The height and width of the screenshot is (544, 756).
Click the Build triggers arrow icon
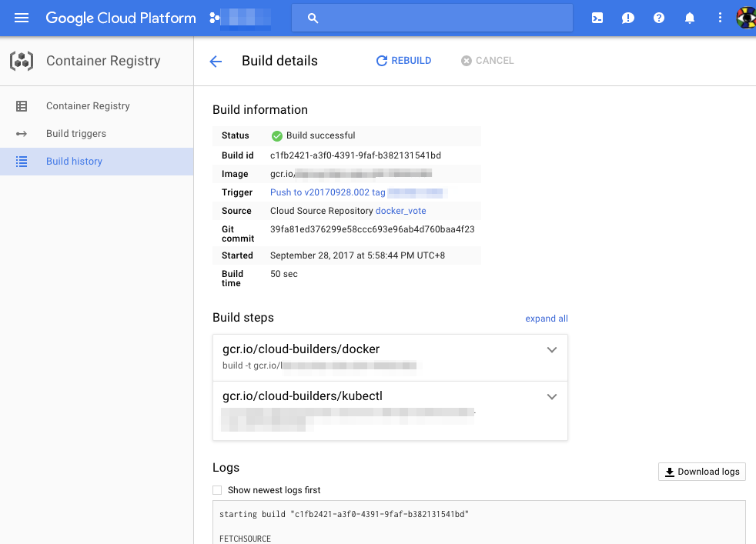pyautogui.click(x=22, y=134)
